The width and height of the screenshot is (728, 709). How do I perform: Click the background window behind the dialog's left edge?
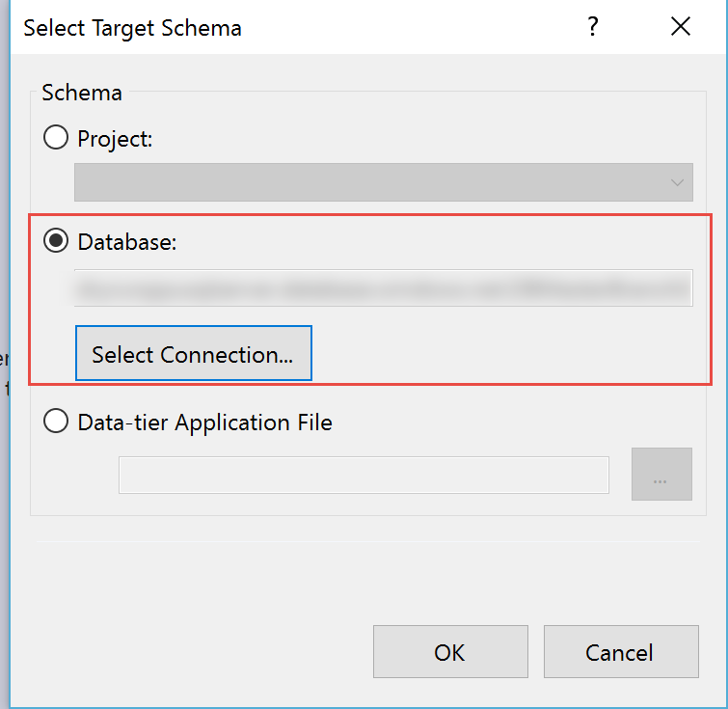[x=4, y=371]
